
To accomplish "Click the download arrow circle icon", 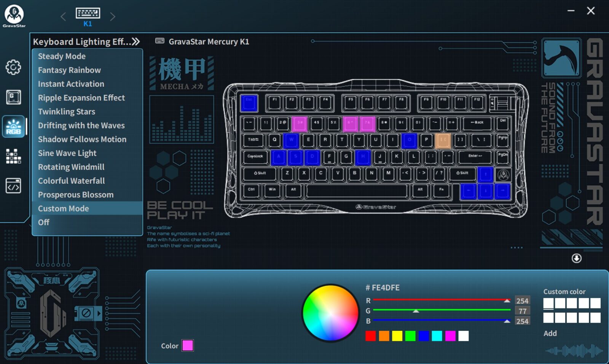I will 576,258.
